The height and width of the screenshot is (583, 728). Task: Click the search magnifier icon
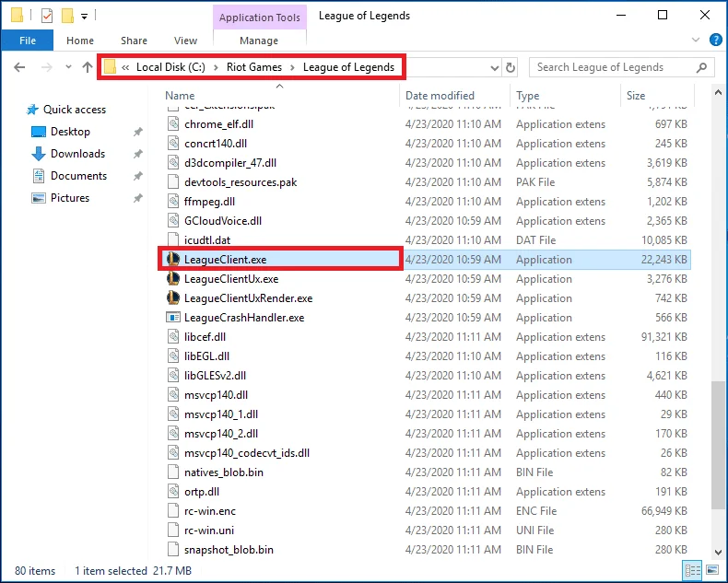pyautogui.click(x=701, y=67)
